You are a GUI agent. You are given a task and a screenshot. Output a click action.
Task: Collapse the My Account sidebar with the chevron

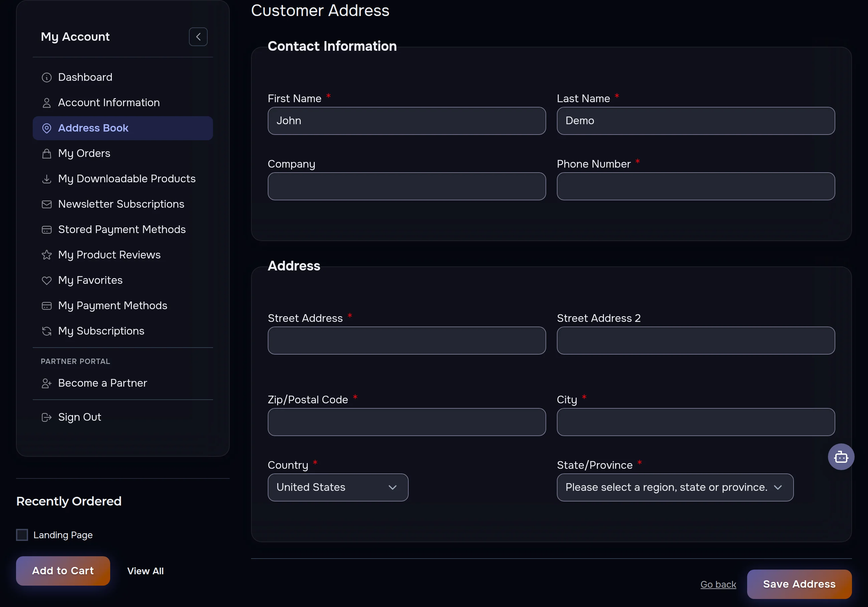pyautogui.click(x=198, y=37)
